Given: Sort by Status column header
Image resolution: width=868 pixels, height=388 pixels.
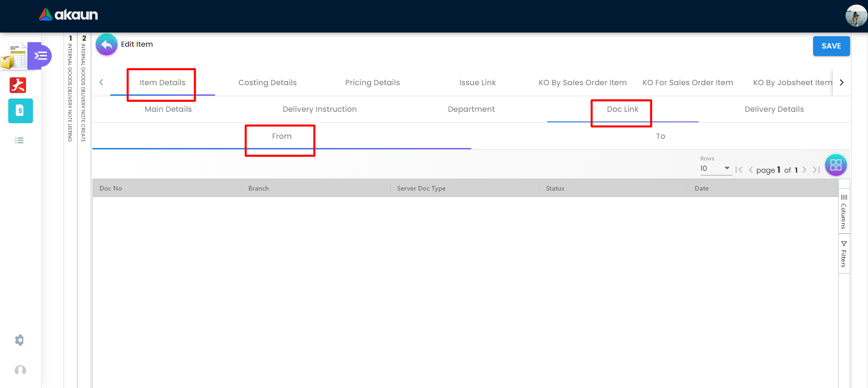Looking at the screenshot, I should click(x=613, y=188).
